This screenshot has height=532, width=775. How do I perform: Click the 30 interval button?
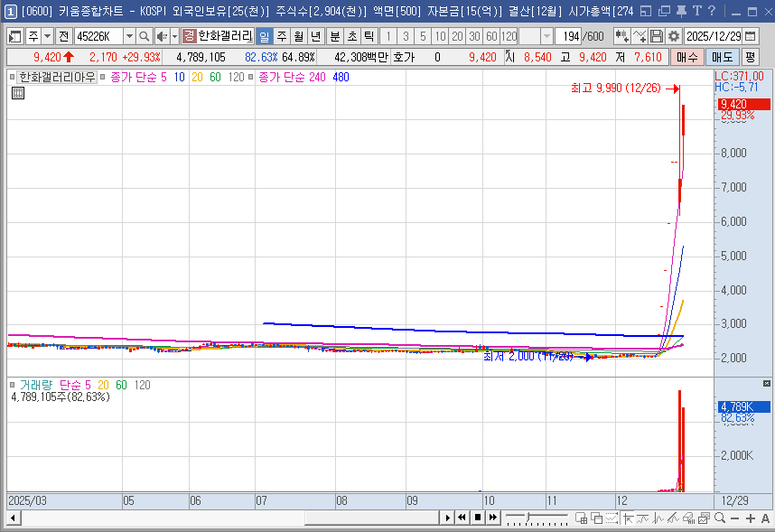tap(474, 36)
